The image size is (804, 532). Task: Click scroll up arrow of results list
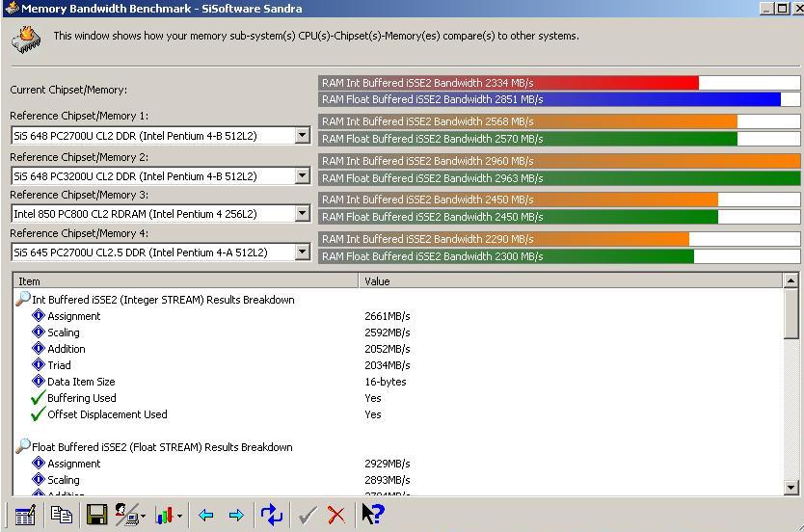tap(791, 280)
